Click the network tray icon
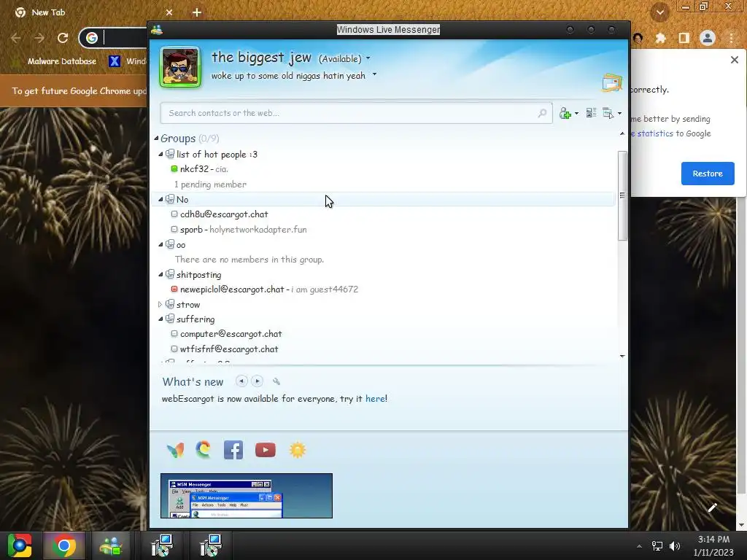The height and width of the screenshot is (560, 747). coord(657,545)
